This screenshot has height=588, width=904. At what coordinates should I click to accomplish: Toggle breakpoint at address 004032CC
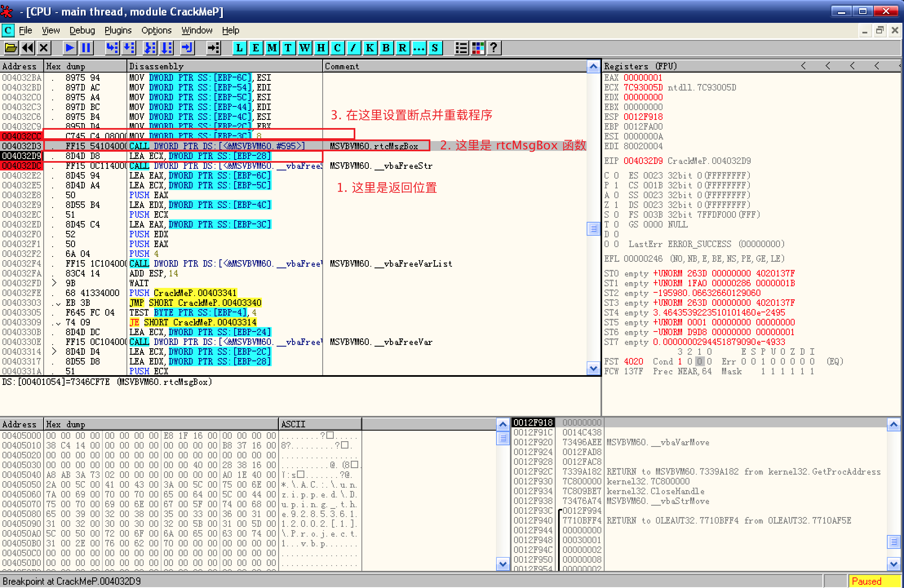(21, 136)
